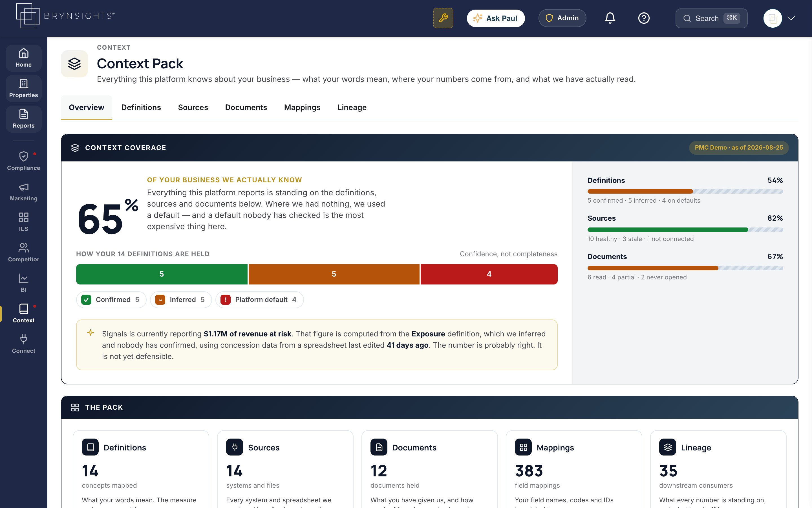Open the help question mark icon
Screen dimensions: 812x508
(644, 18)
